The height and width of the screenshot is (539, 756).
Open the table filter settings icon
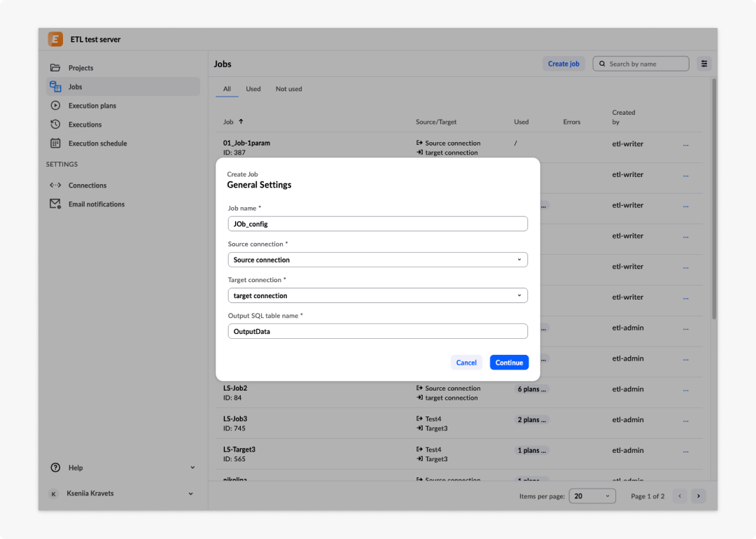tap(704, 64)
